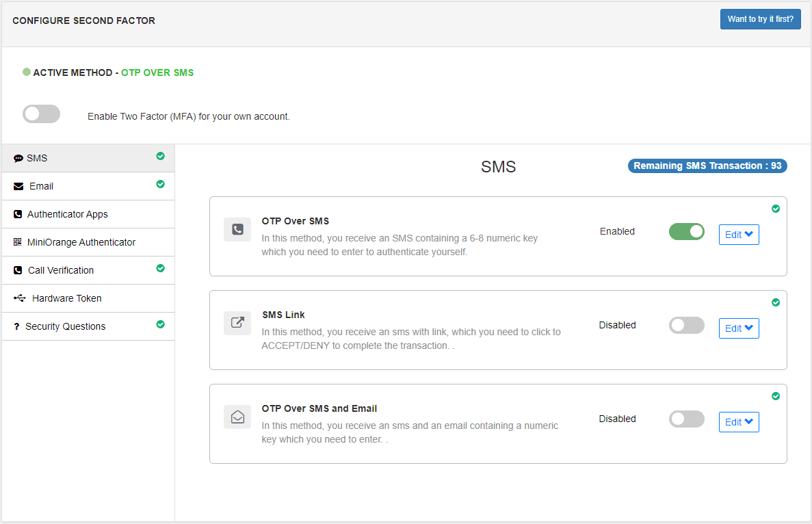Click the MiniOrange Authenticator grid icon
Image resolution: width=812 pixels, height=524 pixels.
tap(18, 241)
